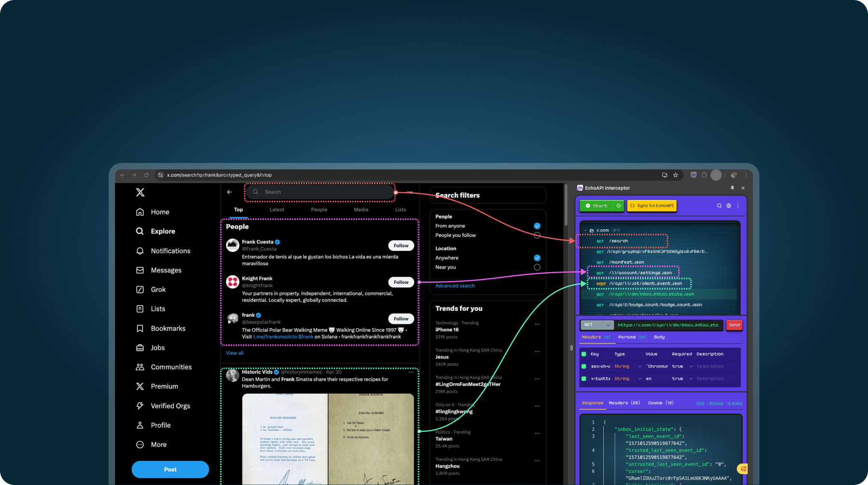Open Bookmarks in the sidebar
Image resolution: width=868 pixels, height=485 pixels.
161,328
